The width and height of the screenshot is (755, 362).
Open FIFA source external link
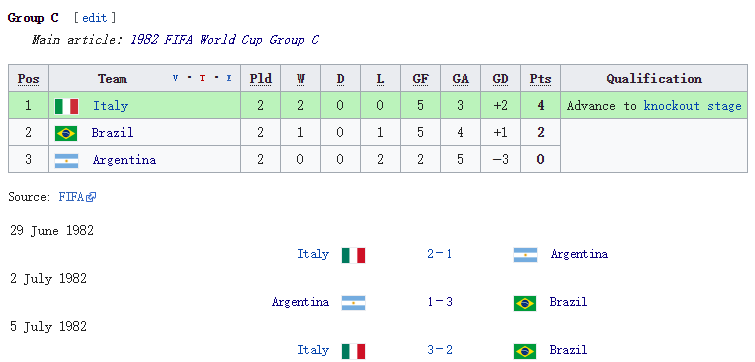click(x=77, y=196)
